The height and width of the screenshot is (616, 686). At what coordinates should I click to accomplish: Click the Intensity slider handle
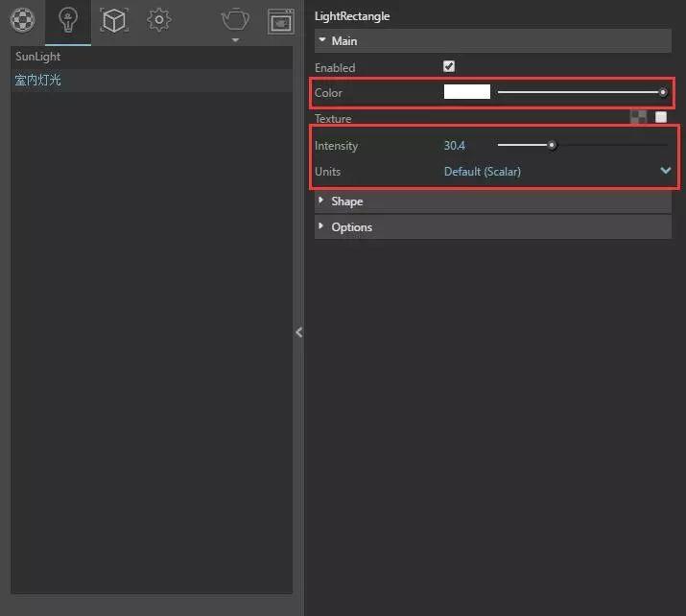pyautogui.click(x=552, y=145)
